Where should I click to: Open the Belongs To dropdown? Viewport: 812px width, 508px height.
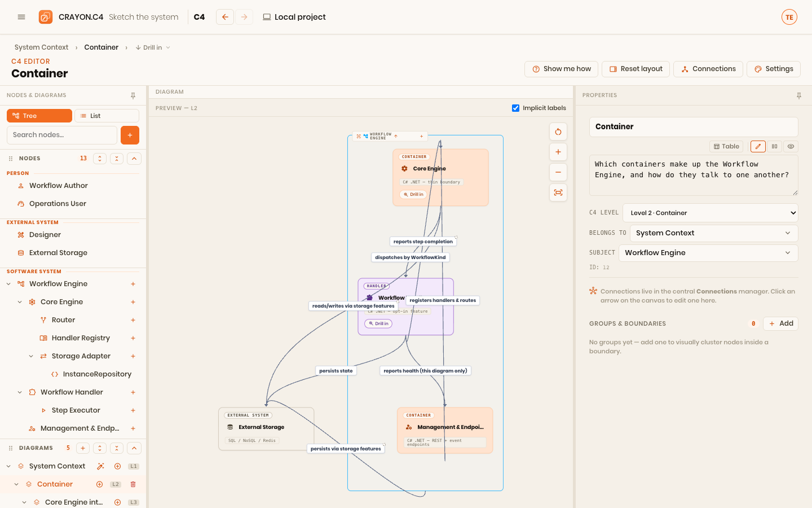pos(714,233)
